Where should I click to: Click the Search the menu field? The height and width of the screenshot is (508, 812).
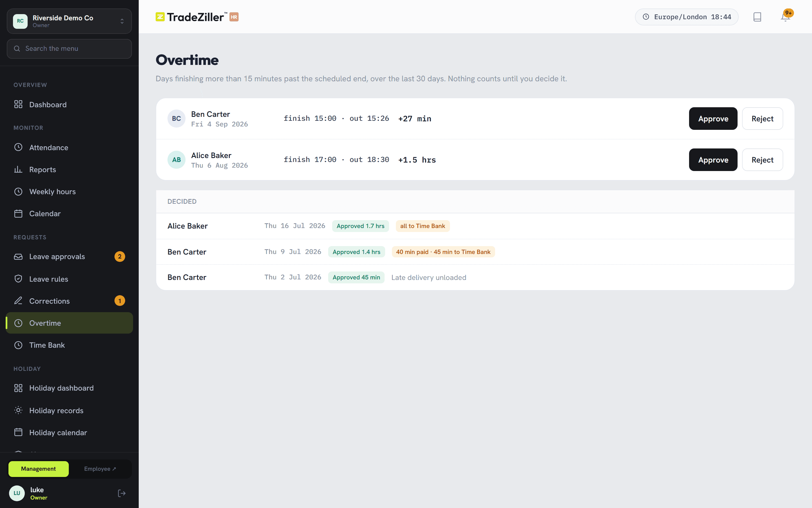pos(69,49)
